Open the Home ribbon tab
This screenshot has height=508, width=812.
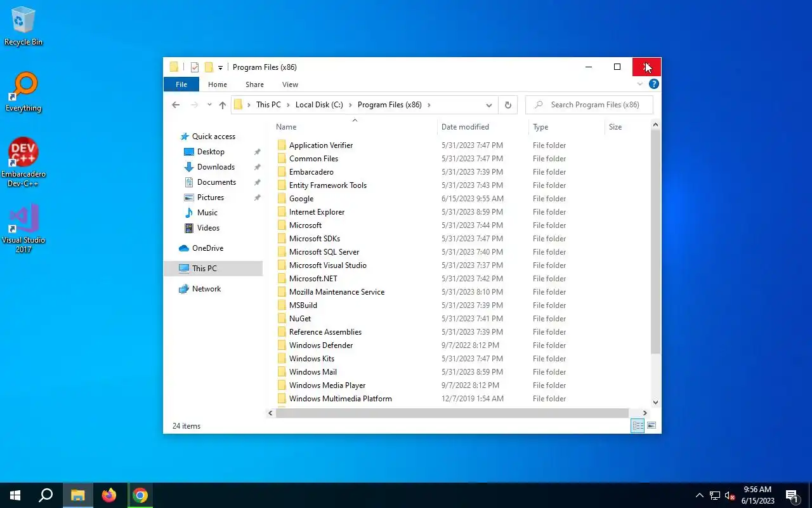[x=218, y=84]
